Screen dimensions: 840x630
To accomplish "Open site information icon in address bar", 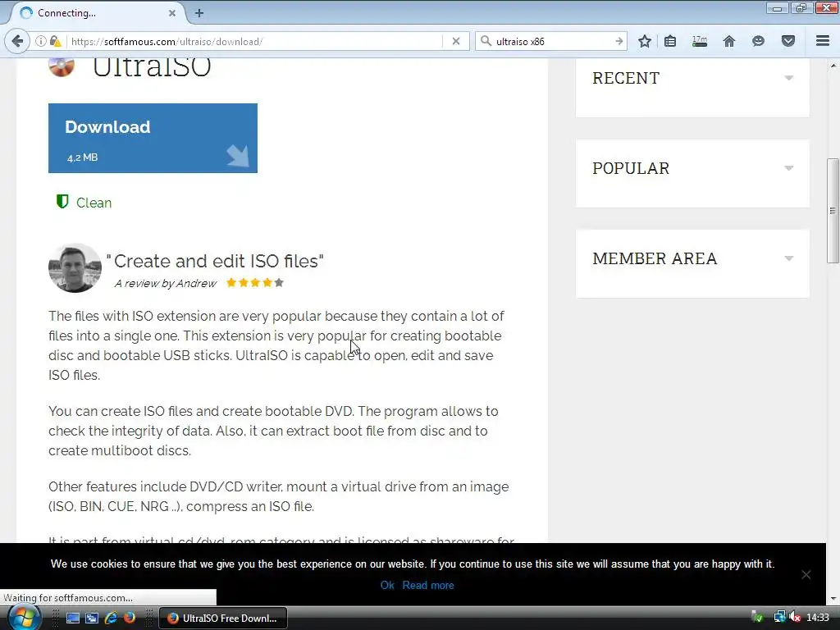I will click(x=41, y=41).
